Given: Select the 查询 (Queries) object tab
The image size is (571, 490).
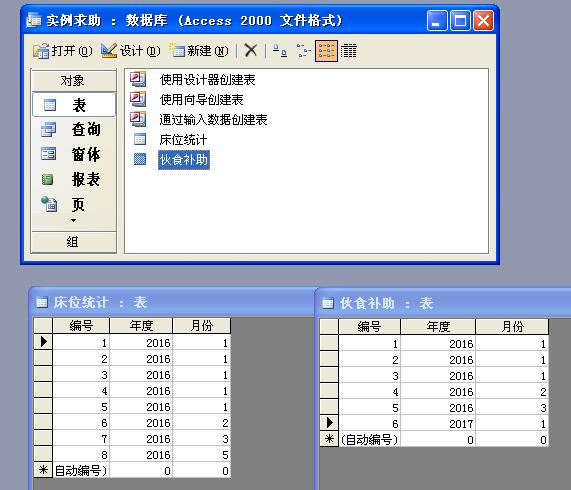Looking at the screenshot, I should point(74,130).
